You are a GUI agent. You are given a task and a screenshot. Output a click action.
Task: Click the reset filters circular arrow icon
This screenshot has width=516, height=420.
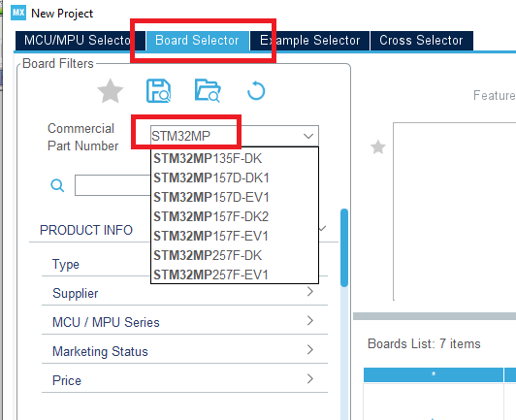point(256,91)
